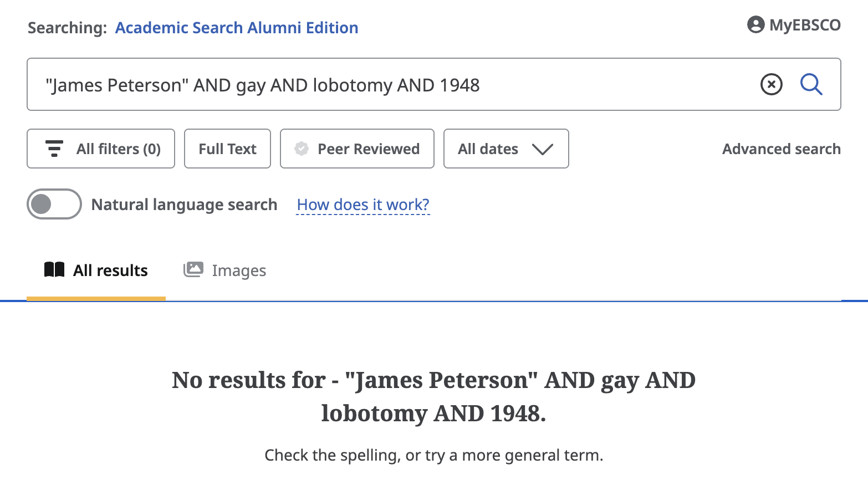The image size is (868, 490).
Task: Click the filter lines icon in All filters
Action: (54, 149)
